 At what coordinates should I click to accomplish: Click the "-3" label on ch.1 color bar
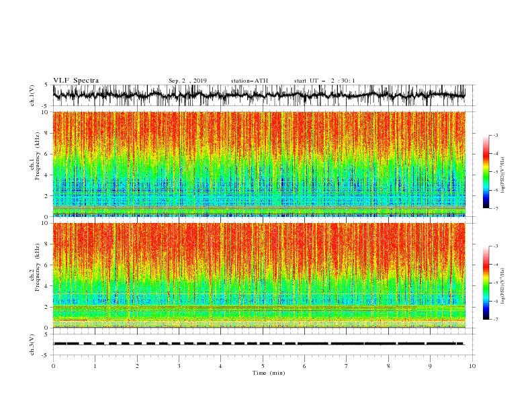(495, 135)
